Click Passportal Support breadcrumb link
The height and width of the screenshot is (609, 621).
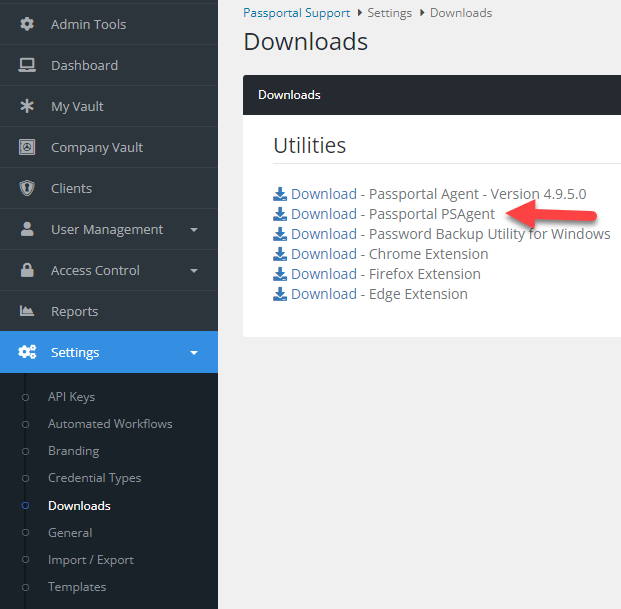[297, 13]
